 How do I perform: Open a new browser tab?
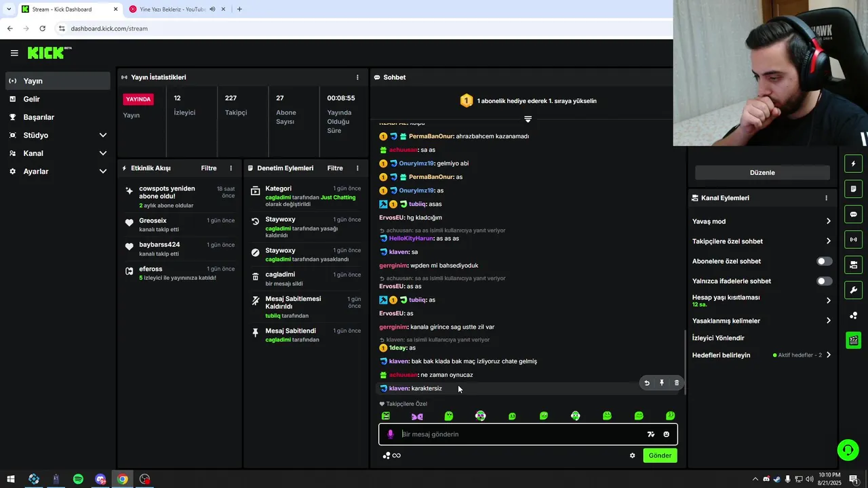click(239, 9)
